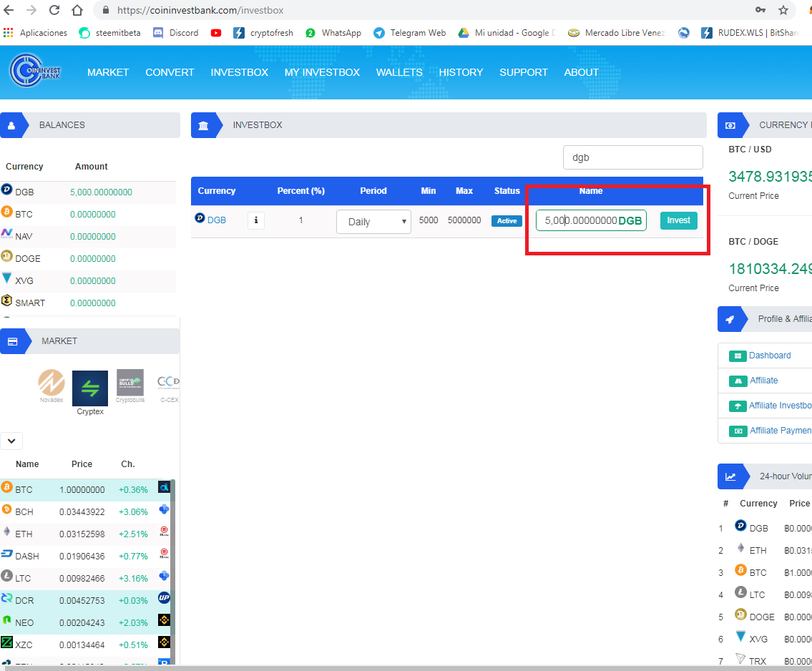The width and height of the screenshot is (812, 671).
Task: Select the Cryptex exchange thumbnail
Action: click(90, 393)
